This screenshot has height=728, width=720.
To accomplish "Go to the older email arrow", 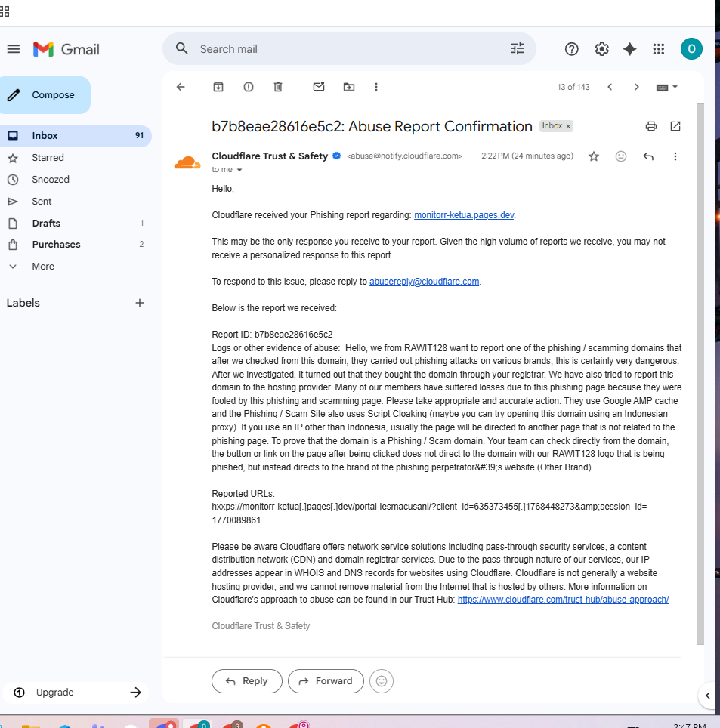I will [x=636, y=87].
